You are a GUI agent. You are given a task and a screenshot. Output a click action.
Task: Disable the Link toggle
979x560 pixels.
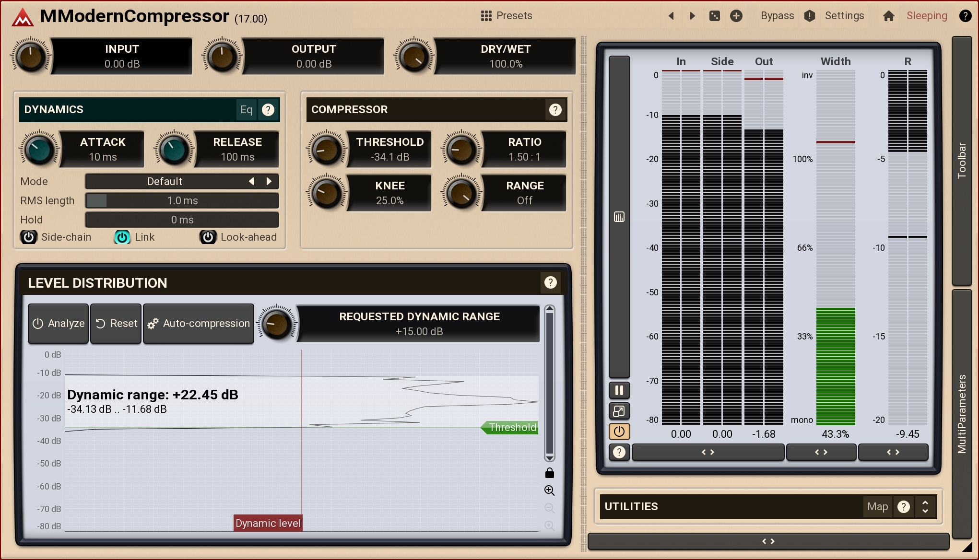pos(122,237)
